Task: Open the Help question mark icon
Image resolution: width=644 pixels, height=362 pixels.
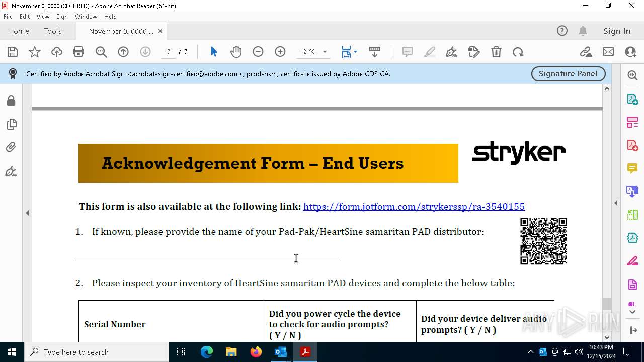Action: click(562, 31)
